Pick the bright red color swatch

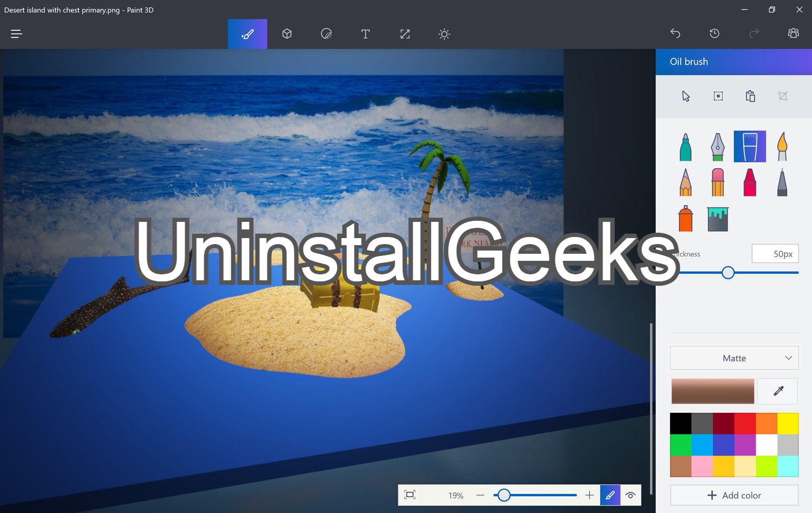click(x=745, y=424)
